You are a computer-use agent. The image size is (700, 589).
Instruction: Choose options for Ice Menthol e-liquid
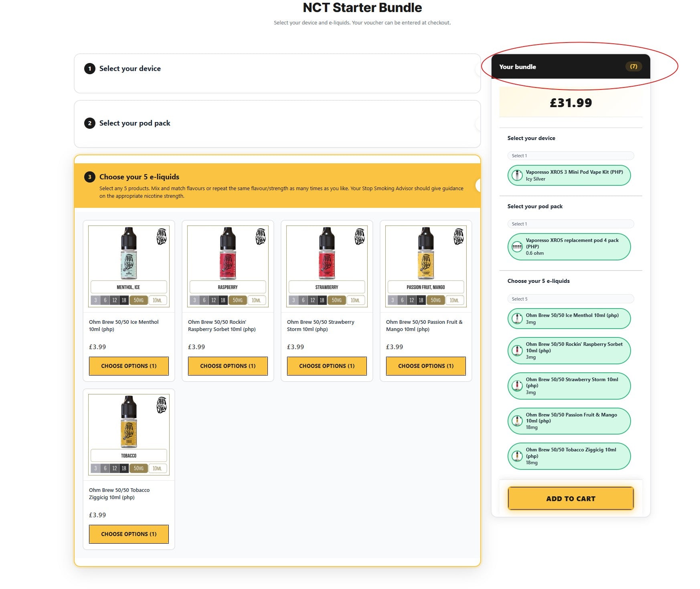coord(129,366)
